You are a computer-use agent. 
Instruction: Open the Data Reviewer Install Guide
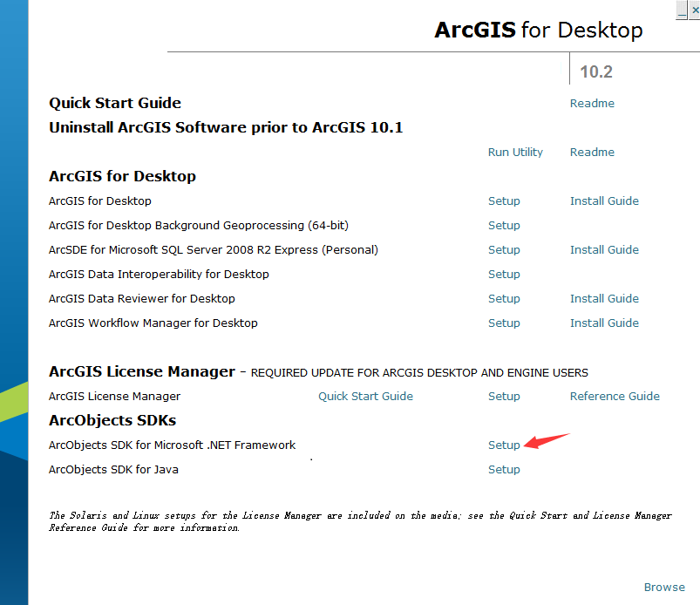point(604,298)
